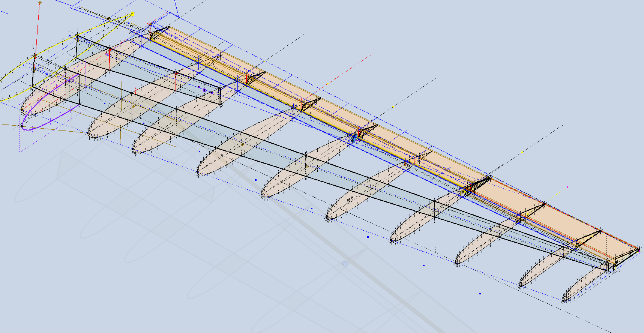Click the yellow diamond marker atop red line
Viewport: 644px width, 333px height.
pyautogui.click(x=40, y=3)
